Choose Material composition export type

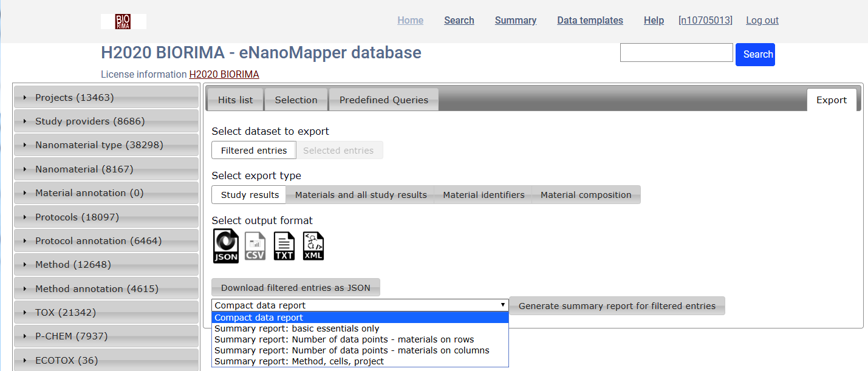tap(586, 194)
